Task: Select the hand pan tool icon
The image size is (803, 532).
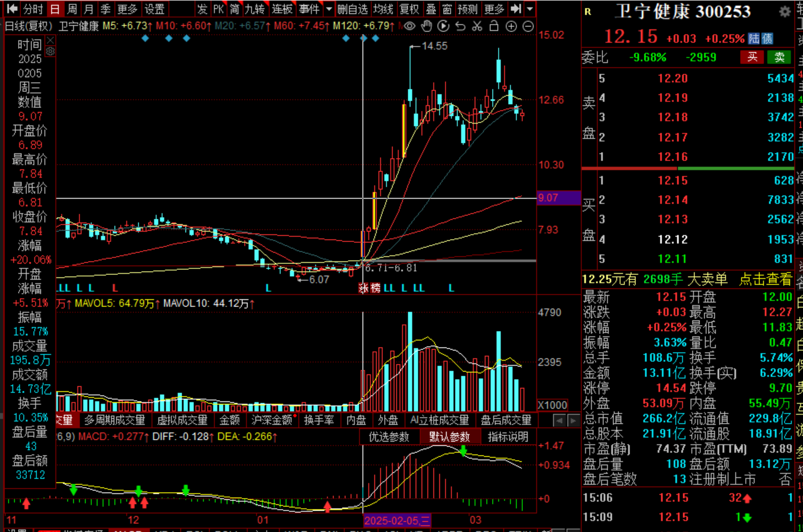Action: click(427, 26)
